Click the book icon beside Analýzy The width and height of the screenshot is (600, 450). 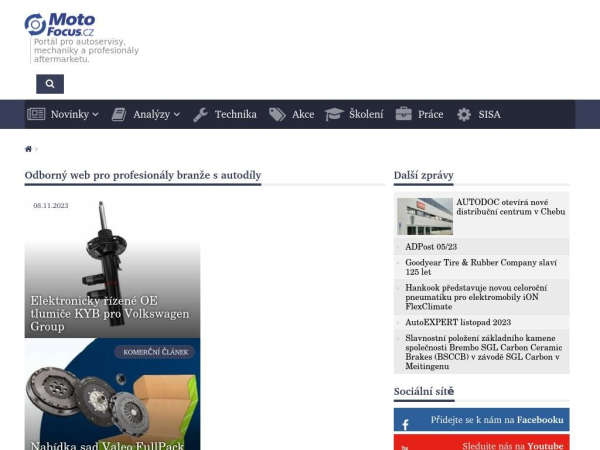click(119, 114)
